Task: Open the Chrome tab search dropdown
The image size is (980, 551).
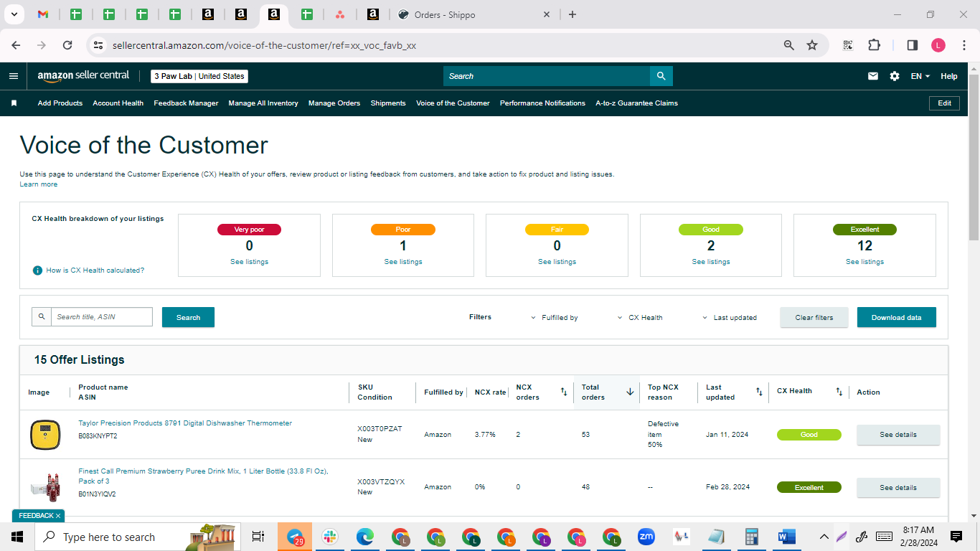Action: point(14,14)
